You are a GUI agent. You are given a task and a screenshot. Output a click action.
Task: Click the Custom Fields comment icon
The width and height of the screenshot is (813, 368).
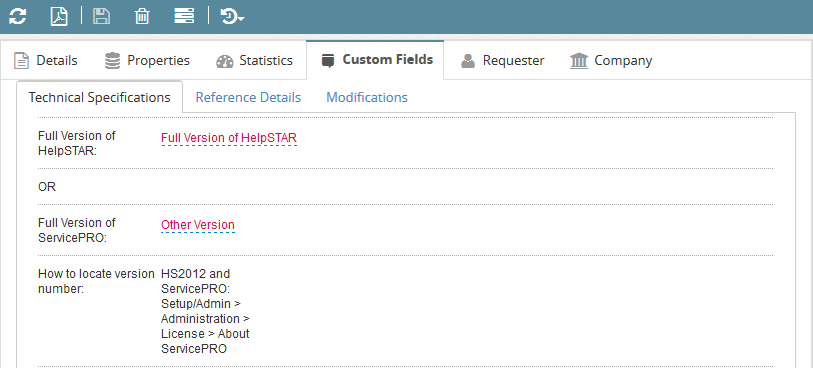(x=328, y=61)
